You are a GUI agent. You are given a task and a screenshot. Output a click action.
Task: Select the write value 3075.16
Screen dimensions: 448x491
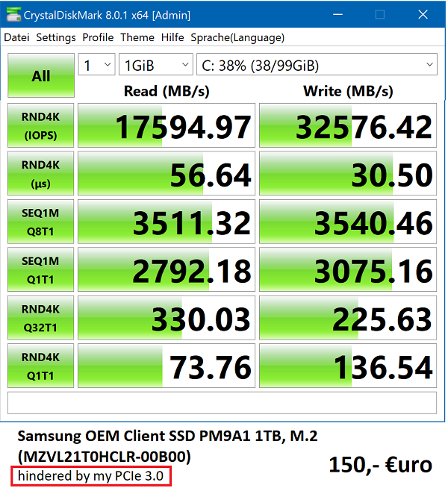(348, 269)
